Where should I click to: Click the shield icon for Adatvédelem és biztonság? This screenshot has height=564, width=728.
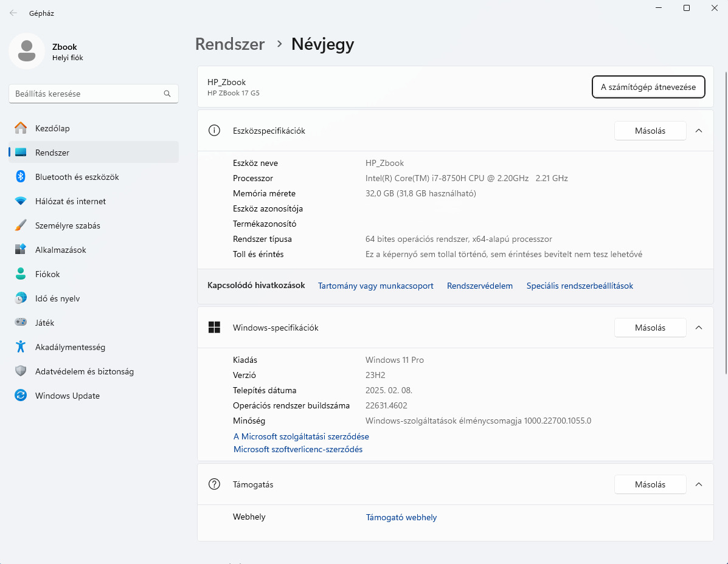21,371
